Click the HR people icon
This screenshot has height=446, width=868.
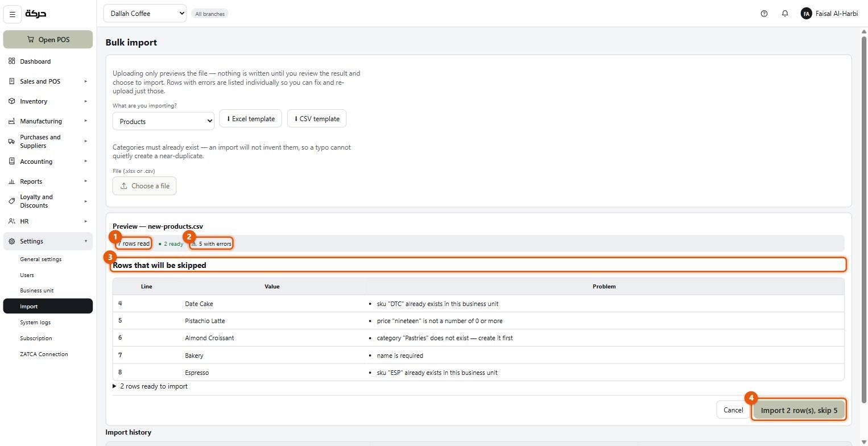click(11, 221)
